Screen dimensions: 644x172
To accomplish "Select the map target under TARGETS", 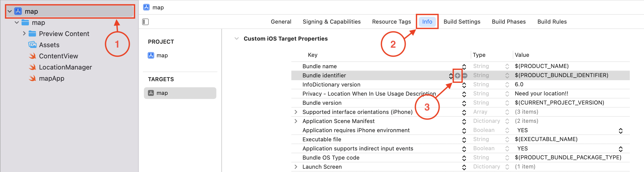I will tap(162, 93).
